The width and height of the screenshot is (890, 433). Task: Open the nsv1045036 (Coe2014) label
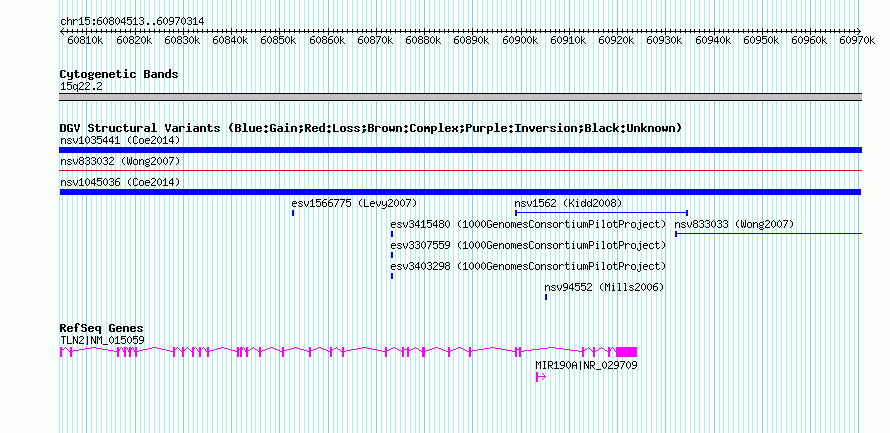pos(120,182)
